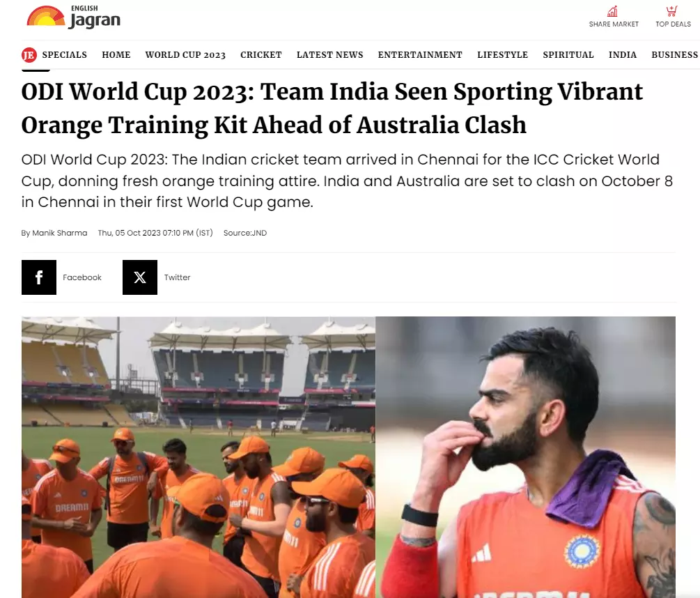Image resolution: width=700 pixels, height=598 pixels.
Task: Share article via X Twitter icon
Action: [x=140, y=277]
